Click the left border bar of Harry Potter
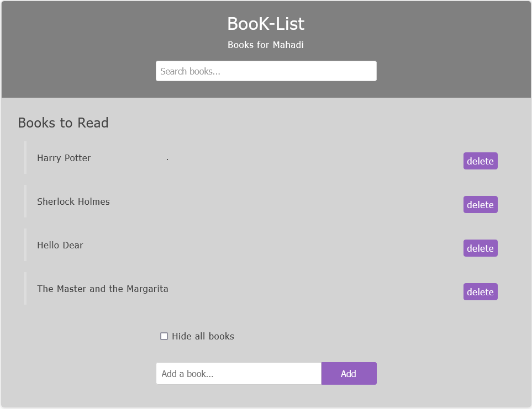 click(25, 157)
